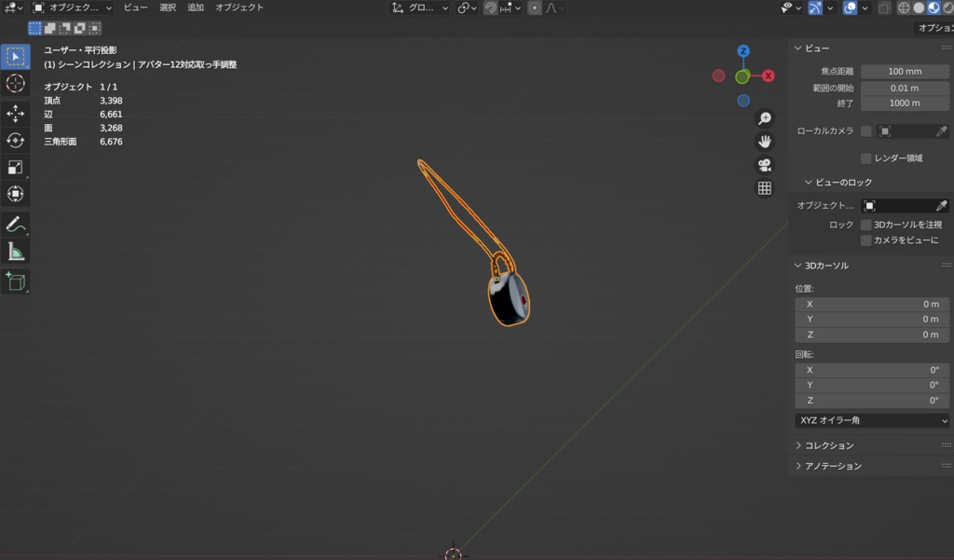Select the Transform tool
Viewport: 954px width, 560px height.
15,194
